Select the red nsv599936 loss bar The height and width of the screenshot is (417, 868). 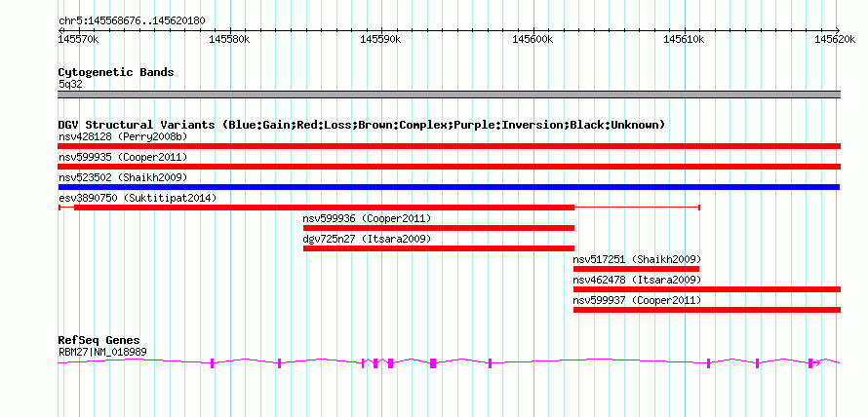[x=439, y=228]
